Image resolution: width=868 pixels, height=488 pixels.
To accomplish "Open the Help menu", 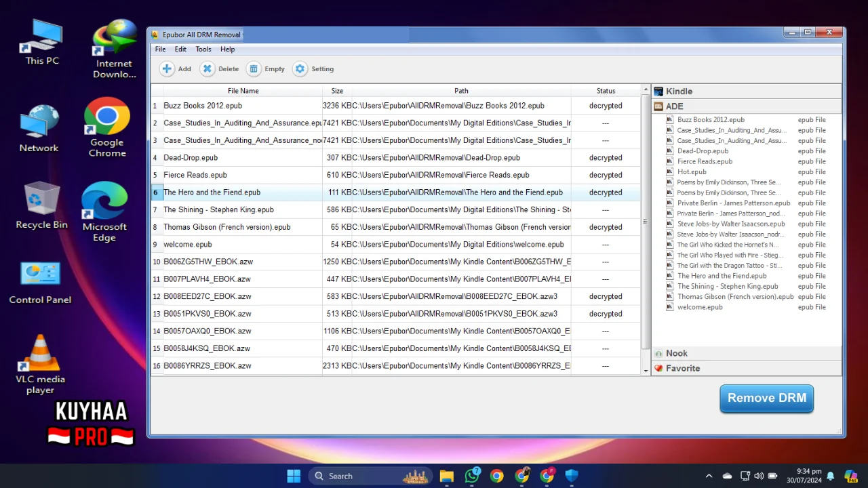I will 227,49.
